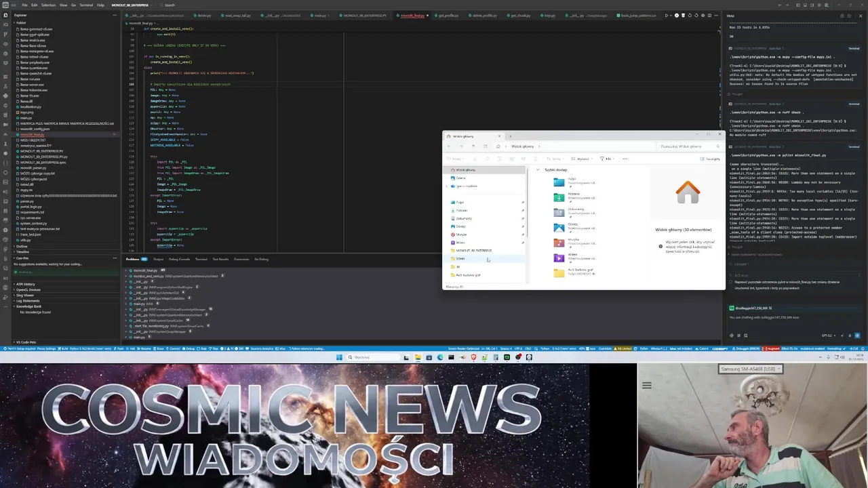Toggle the Szczegóły details pane
Screen dimensions: 868x488
tap(709, 159)
